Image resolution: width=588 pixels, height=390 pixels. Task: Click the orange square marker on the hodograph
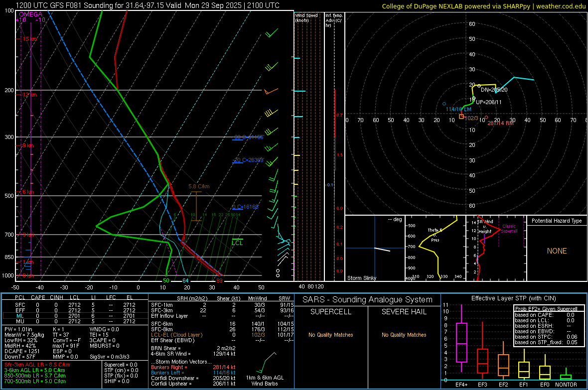tap(461, 117)
